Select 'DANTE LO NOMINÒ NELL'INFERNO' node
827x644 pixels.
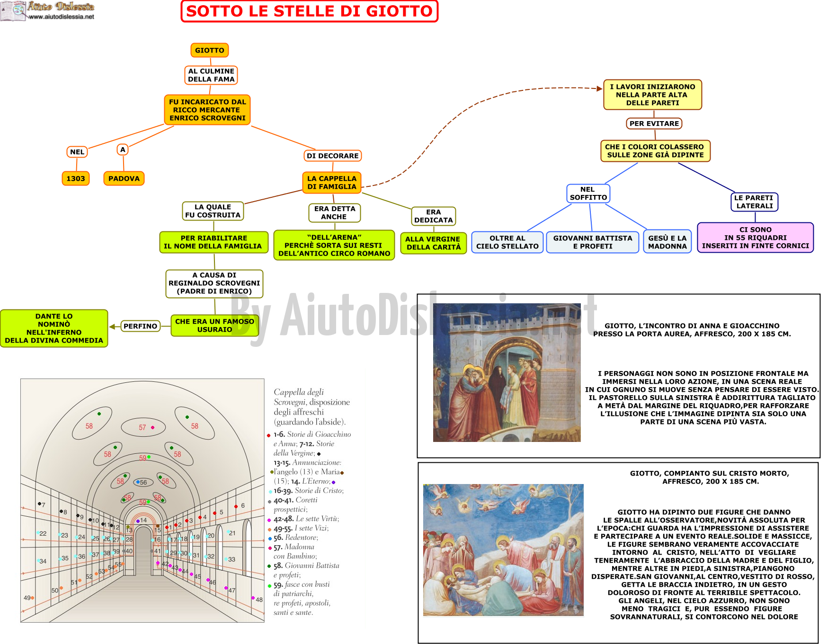(54, 328)
